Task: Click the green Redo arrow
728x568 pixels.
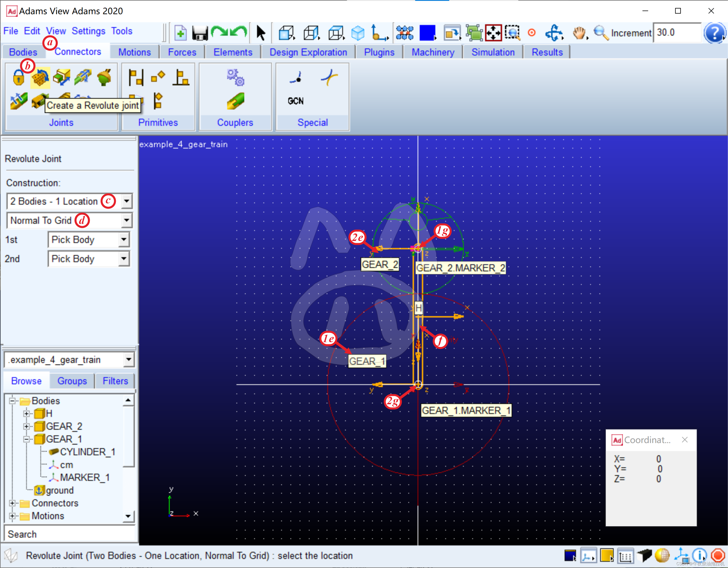Action: coord(219,32)
